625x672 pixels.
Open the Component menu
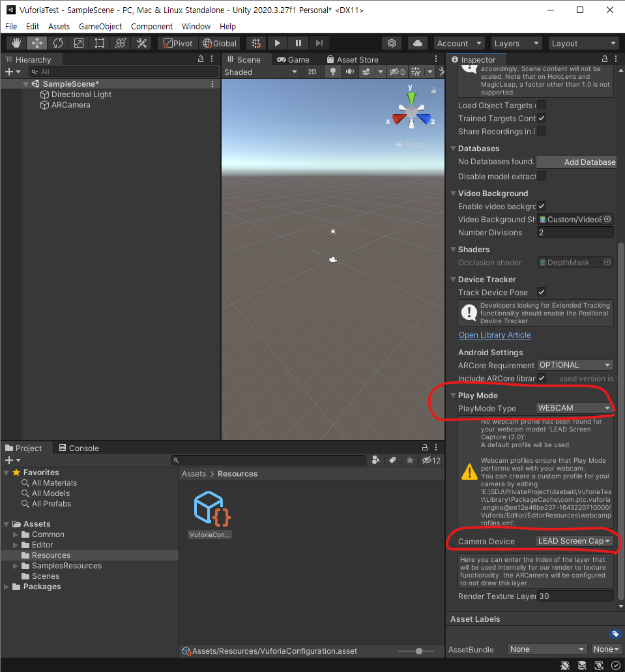(x=152, y=27)
